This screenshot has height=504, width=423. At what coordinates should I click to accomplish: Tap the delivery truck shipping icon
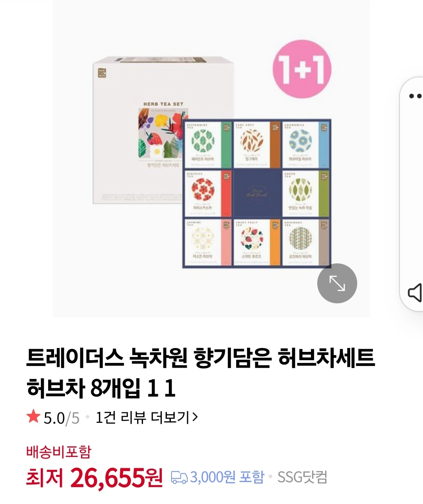pyautogui.click(x=179, y=477)
